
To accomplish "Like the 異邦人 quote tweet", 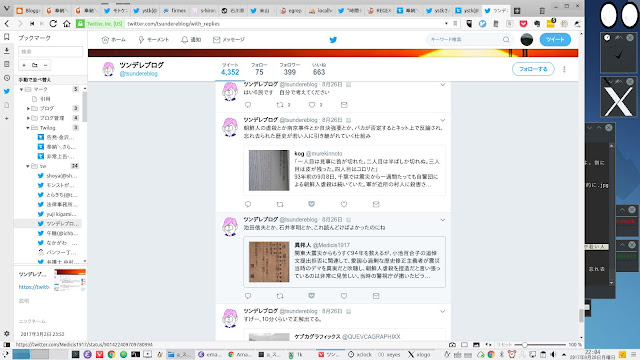I will 344,296.
